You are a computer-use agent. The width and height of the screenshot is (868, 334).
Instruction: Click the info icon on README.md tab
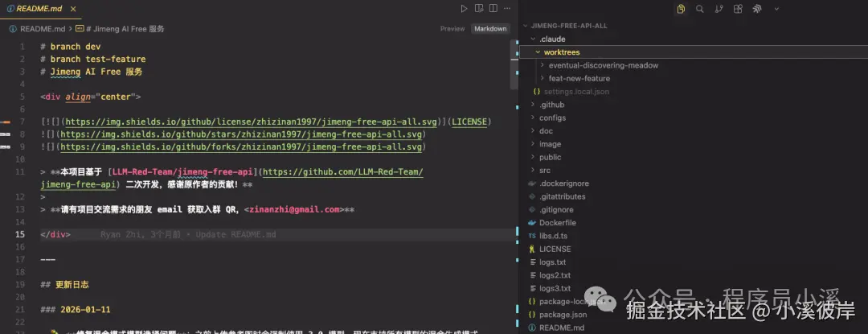(x=10, y=9)
